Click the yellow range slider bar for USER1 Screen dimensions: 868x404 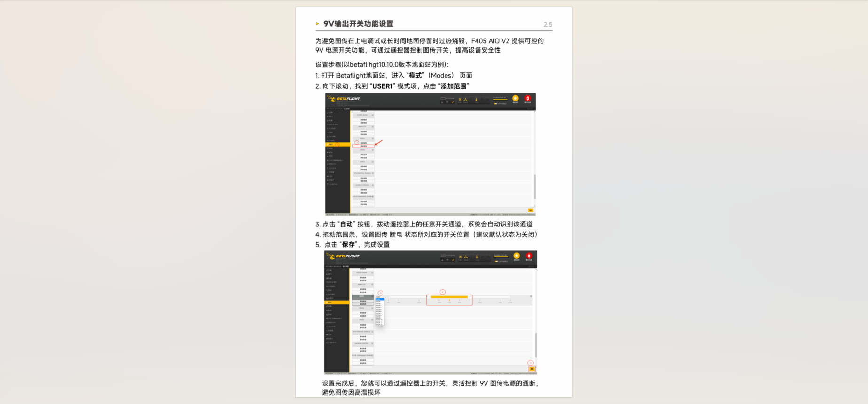449,297
